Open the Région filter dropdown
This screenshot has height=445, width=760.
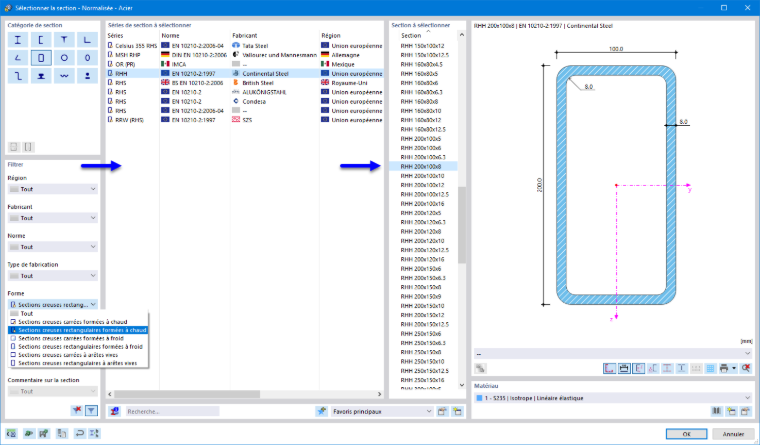[53, 189]
